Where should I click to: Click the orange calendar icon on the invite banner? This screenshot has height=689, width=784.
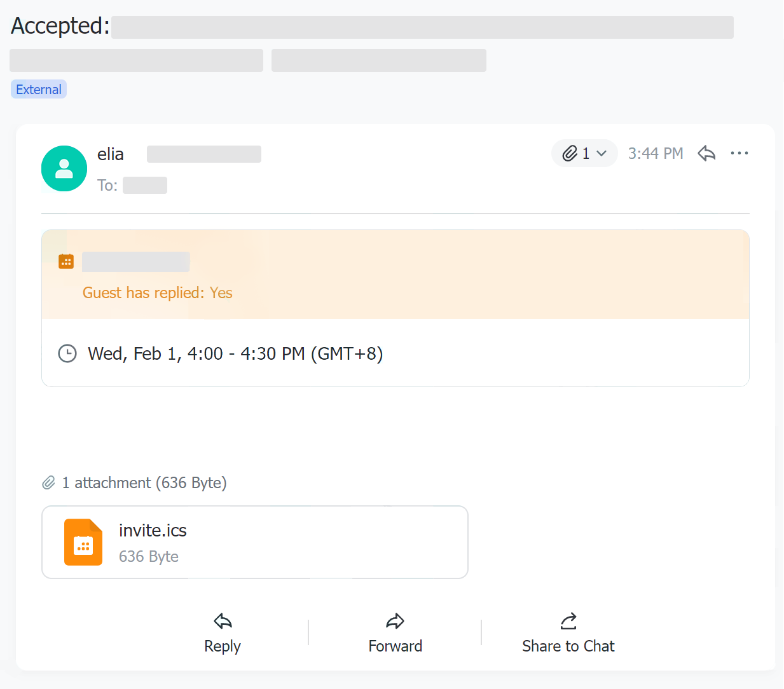65,261
